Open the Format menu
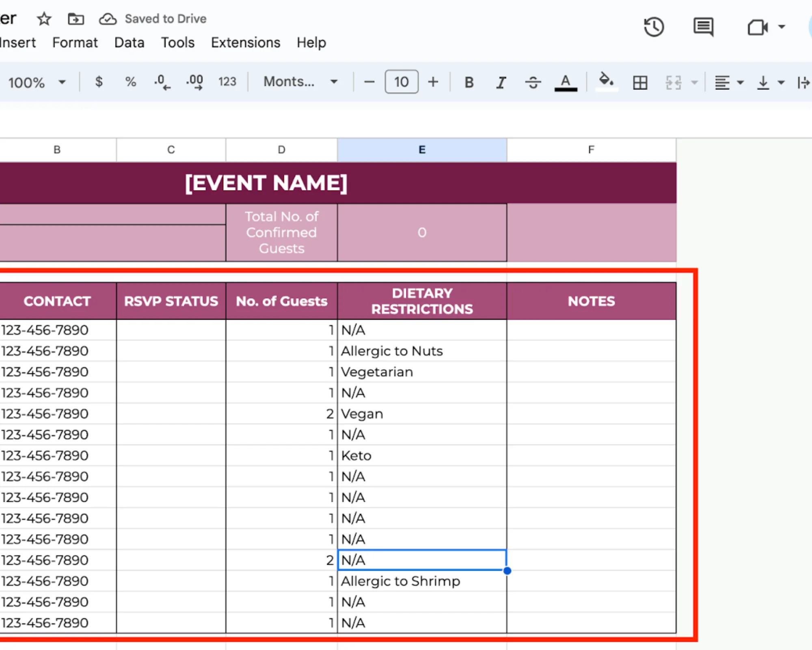 75,43
